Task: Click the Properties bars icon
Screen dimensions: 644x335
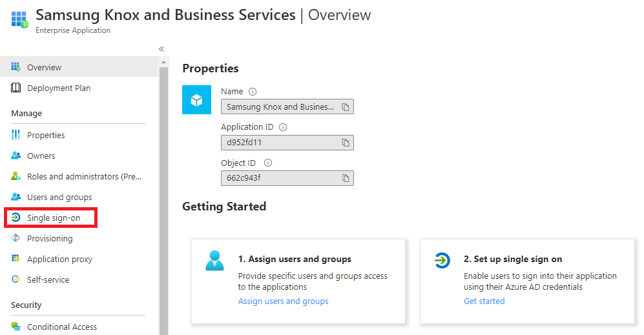Action: [16, 135]
